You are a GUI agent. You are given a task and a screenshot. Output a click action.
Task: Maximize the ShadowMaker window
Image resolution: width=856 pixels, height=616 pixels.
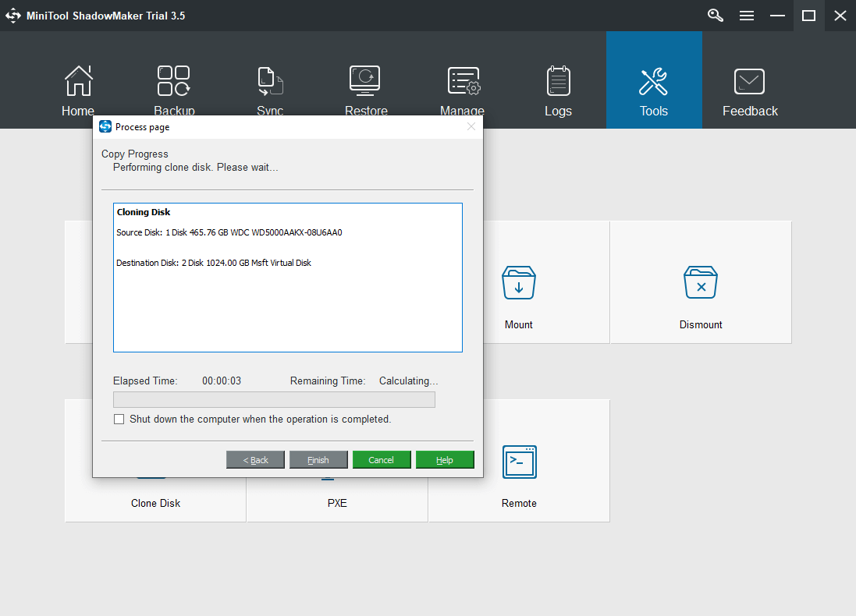808,16
